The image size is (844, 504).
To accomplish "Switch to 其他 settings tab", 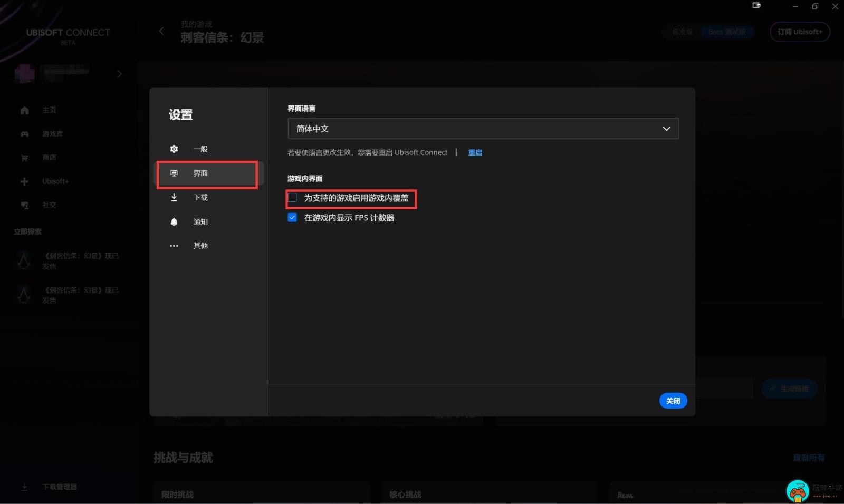I will (x=209, y=246).
